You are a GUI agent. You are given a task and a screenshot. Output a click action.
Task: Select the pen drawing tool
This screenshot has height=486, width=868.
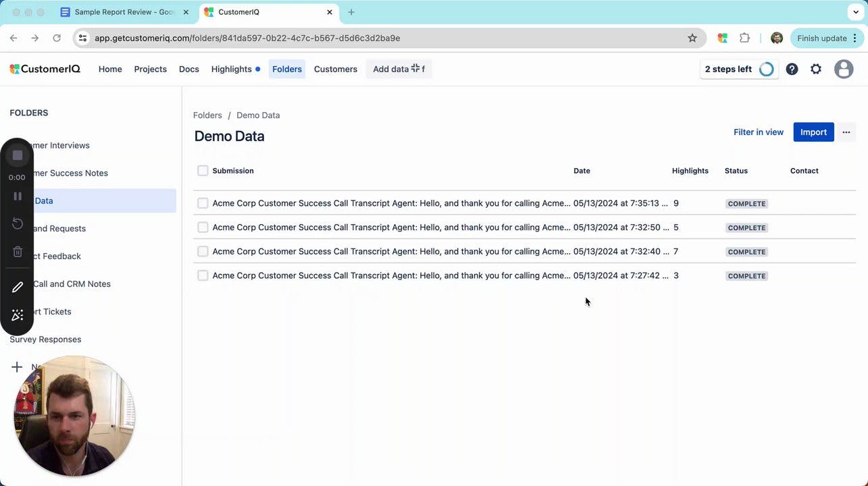point(18,287)
